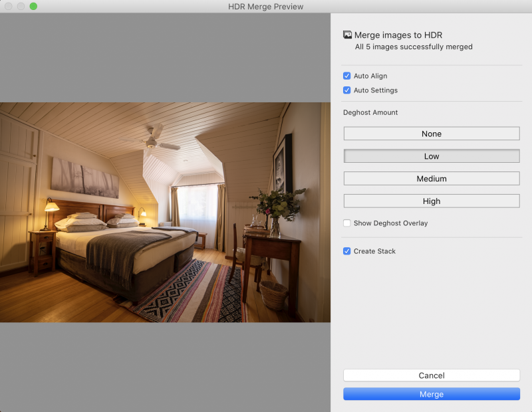
Task: Enable Show Deghost Overlay
Action: (347, 223)
